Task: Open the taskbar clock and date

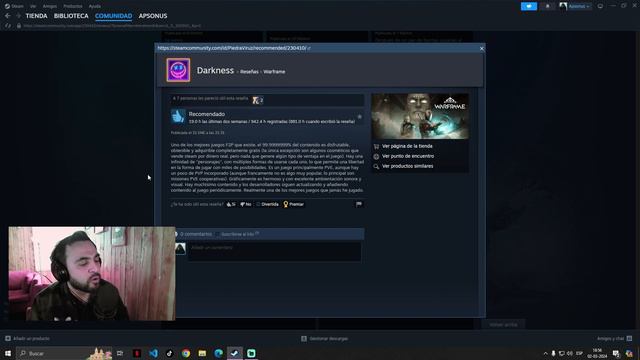Action: tap(597, 353)
